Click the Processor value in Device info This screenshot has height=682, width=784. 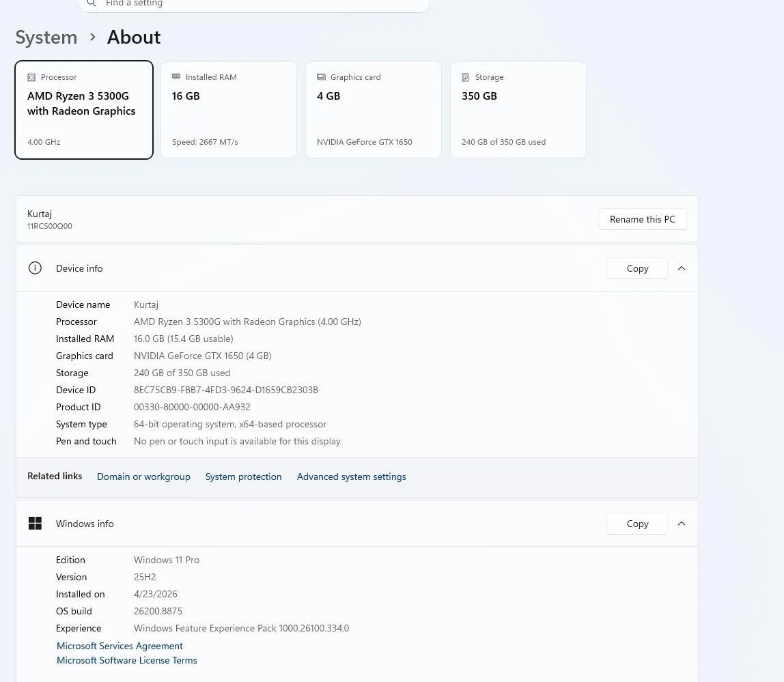247,322
